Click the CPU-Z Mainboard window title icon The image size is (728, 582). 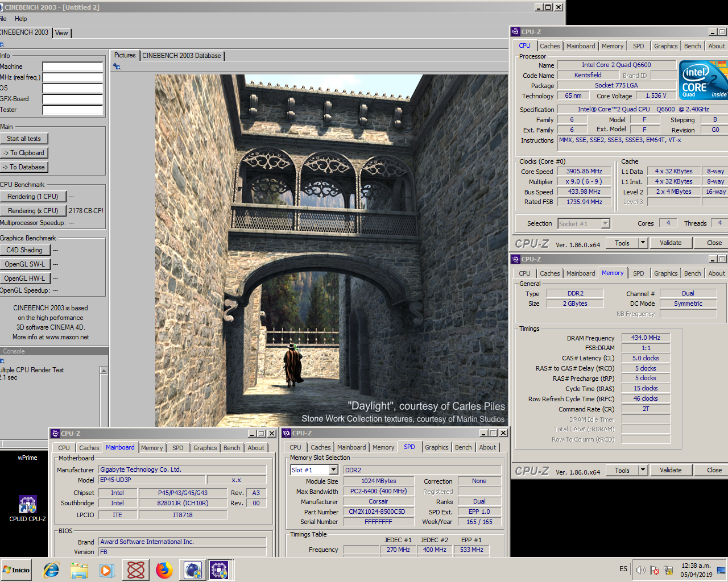click(x=55, y=434)
